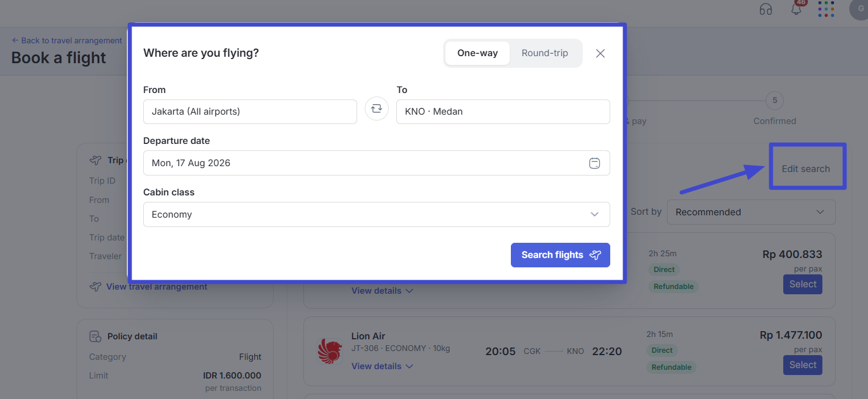868x399 pixels.
Task: Swap the From and To airports
Action: pos(376,109)
